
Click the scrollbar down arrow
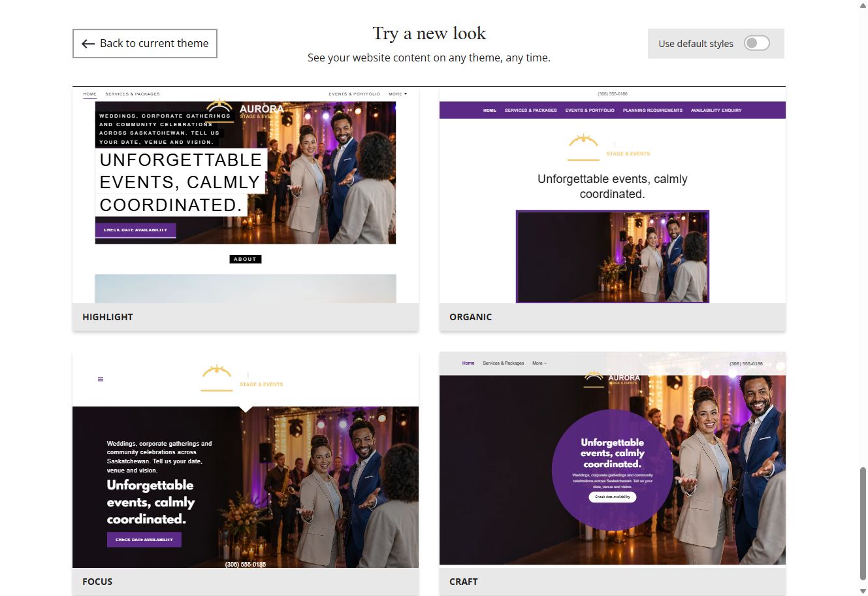click(863, 591)
